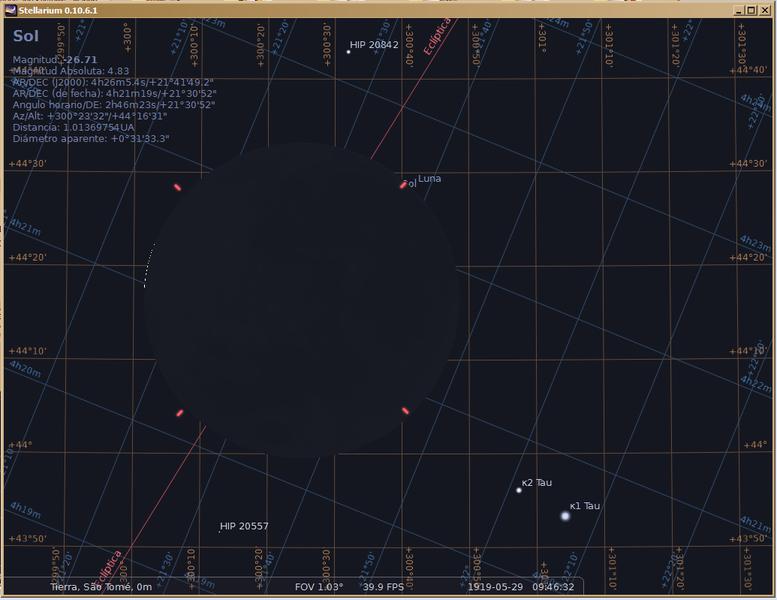The image size is (777, 600).
Task: Click the FOV 1.03° readout
Action: coord(318,587)
